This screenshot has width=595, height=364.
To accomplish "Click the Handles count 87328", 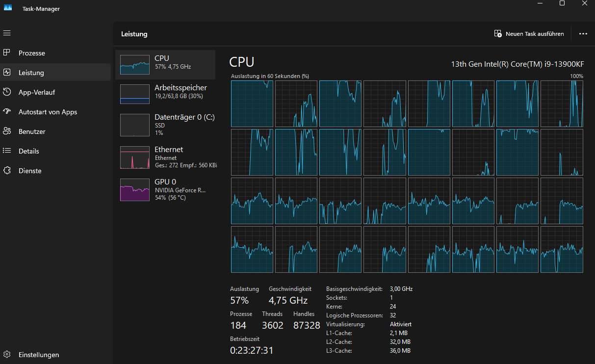I will (307, 325).
